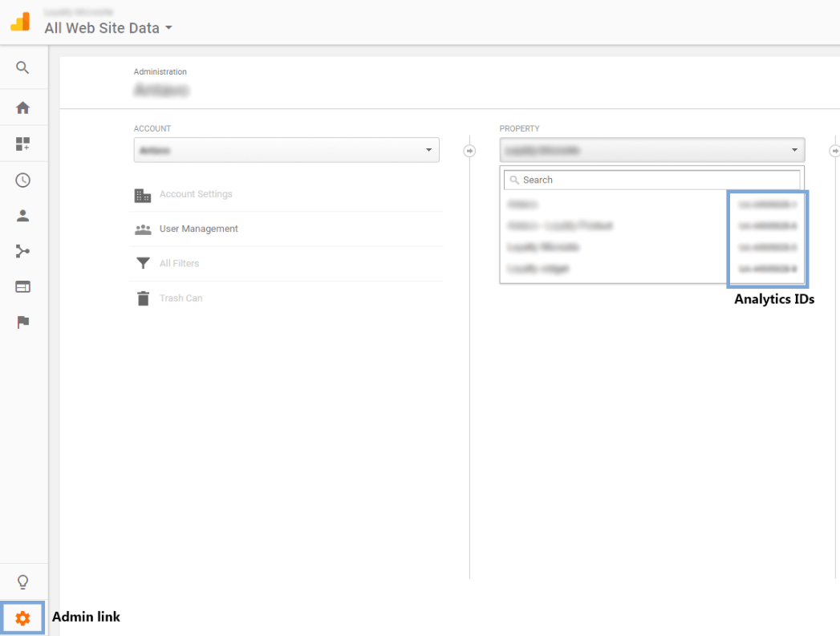The width and height of the screenshot is (840, 636).
Task: Open the All Web Site Data view selector
Action: pos(108,28)
